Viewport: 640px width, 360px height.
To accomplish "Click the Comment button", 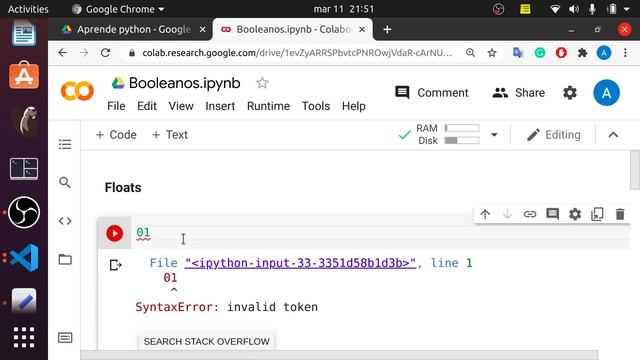I will [x=431, y=93].
